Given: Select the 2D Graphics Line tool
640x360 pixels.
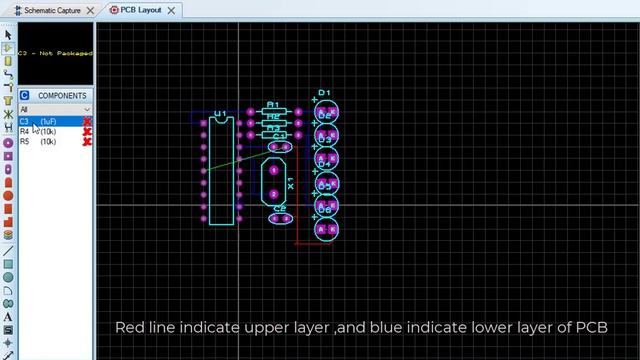Looking at the screenshot, I should (8, 251).
